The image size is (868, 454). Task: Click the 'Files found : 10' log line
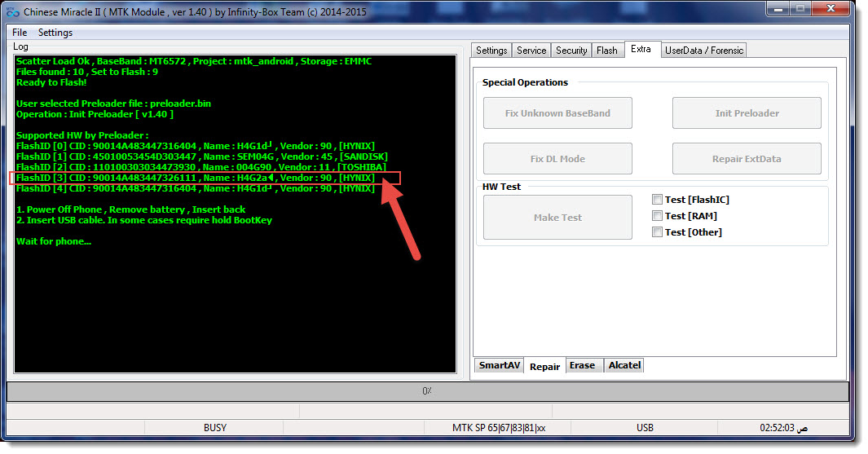(87, 72)
